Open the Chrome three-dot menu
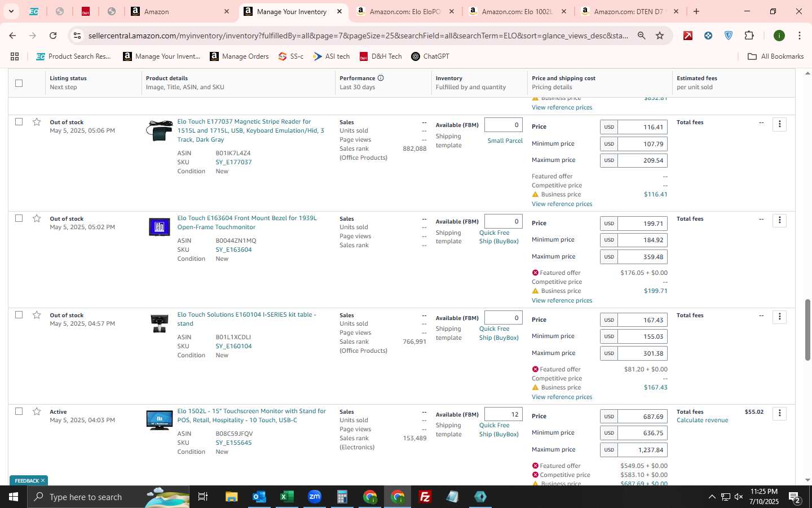812x508 pixels. [799, 36]
